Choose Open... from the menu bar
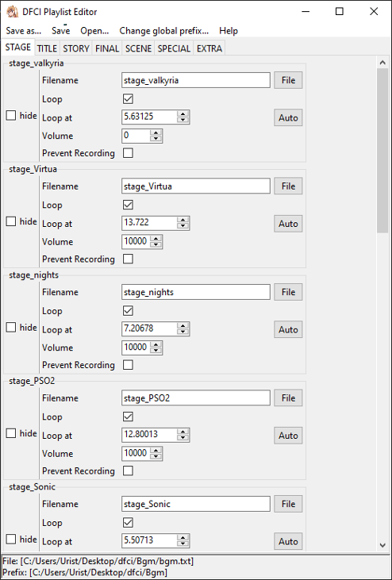The height and width of the screenshot is (580, 392). pos(94,31)
